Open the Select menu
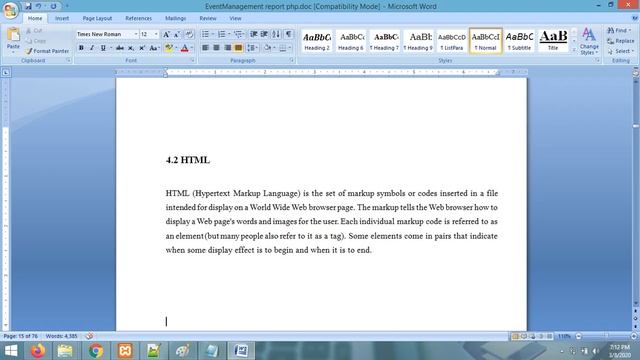 620,51
